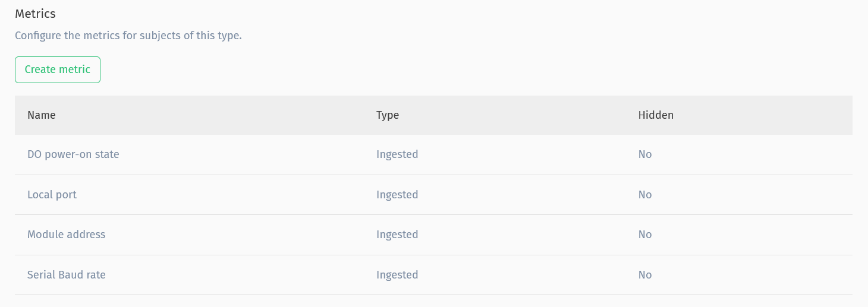868x307 pixels.
Task: Select the Serial Baud rate table row
Action: coord(433,275)
